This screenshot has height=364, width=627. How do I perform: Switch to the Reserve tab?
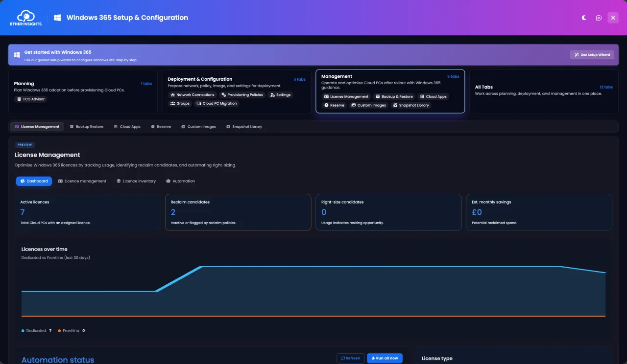pyautogui.click(x=161, y=127)
